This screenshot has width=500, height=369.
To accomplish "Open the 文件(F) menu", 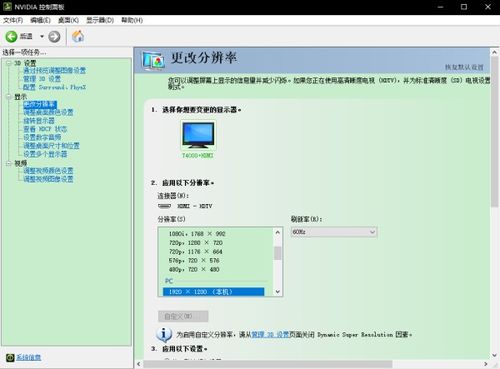I will 13,20.
